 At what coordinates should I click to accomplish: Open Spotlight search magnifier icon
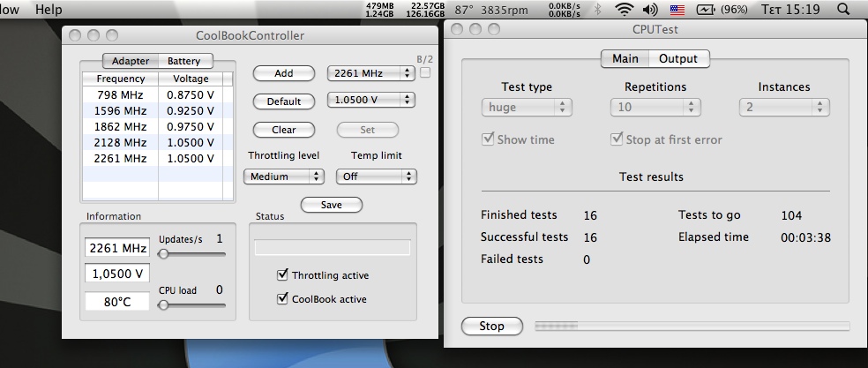click(x=843, y=10)
